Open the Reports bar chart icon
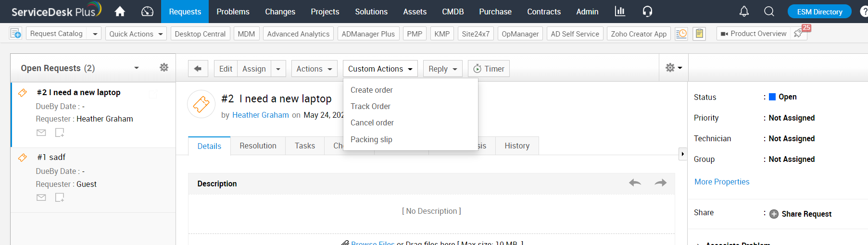This screenshot has width=868, height=245. [x=620, y=11]
